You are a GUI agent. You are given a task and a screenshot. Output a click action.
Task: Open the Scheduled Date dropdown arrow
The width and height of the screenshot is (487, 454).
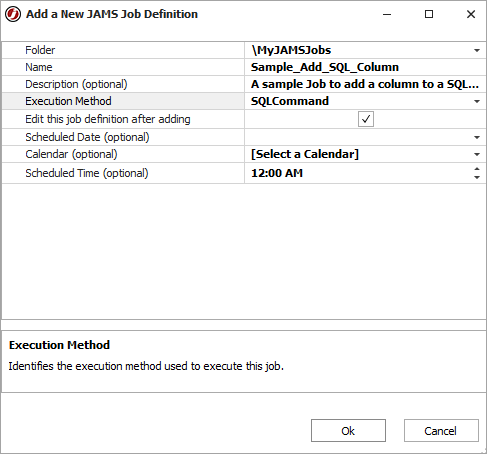click(477, 137)
